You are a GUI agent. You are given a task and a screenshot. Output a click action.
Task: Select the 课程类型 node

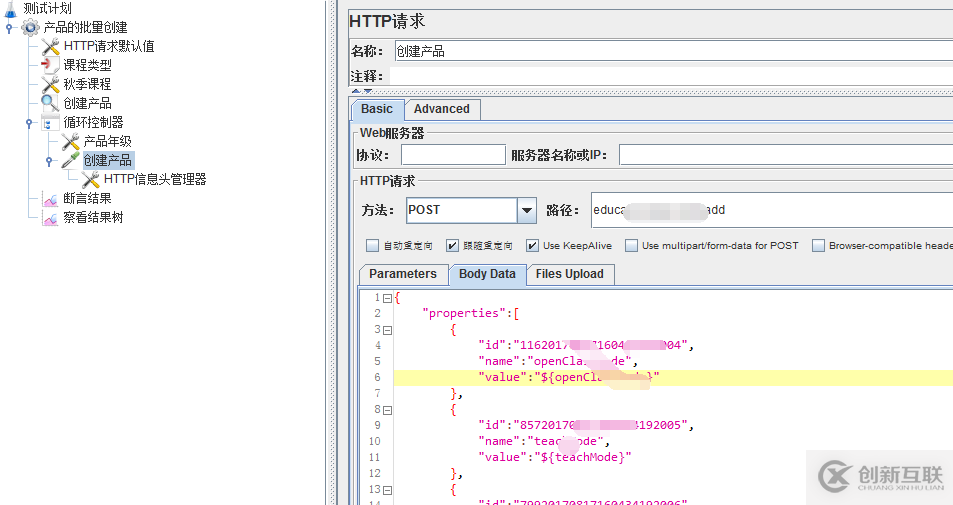point(88,65)
